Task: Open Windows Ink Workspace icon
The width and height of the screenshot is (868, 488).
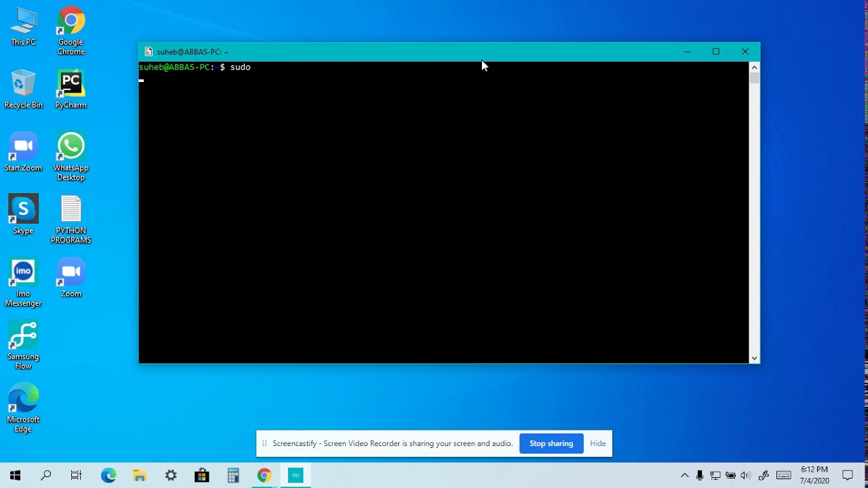Action: (x=764, y=476)
